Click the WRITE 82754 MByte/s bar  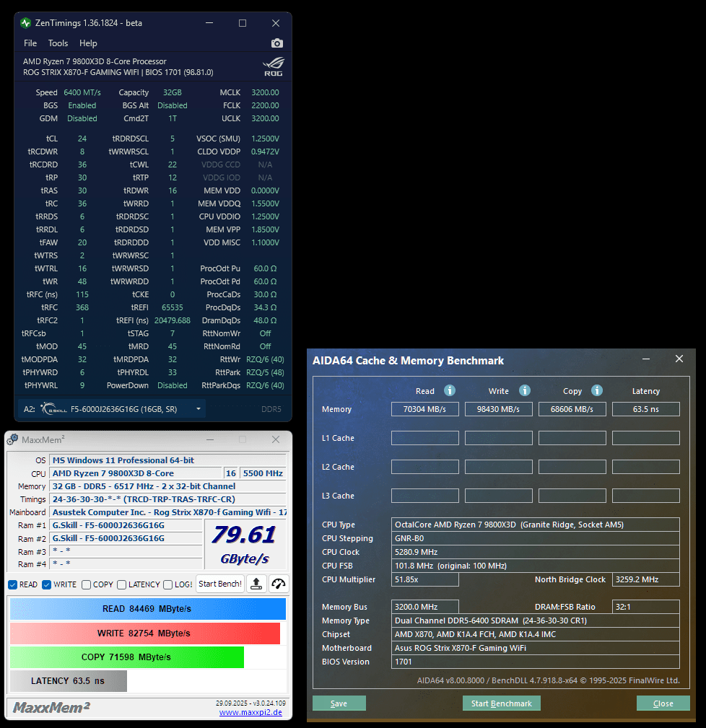coord(145,633)
